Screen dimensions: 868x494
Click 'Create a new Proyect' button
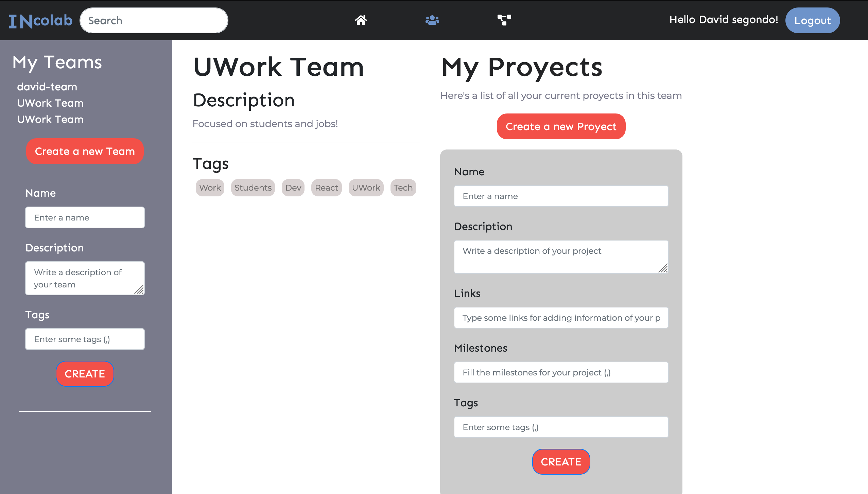coord(561,126)
